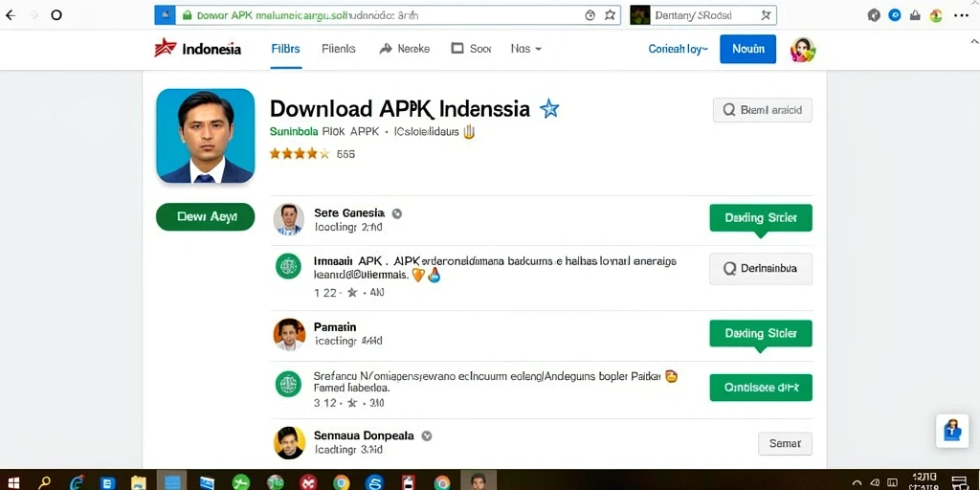
Task: Open the floating chat widget icon
Action: [952, 431]
